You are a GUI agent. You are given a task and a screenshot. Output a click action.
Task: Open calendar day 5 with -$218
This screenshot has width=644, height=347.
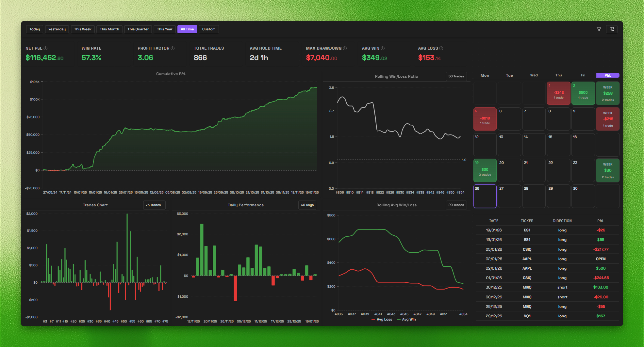coord(485,119)
